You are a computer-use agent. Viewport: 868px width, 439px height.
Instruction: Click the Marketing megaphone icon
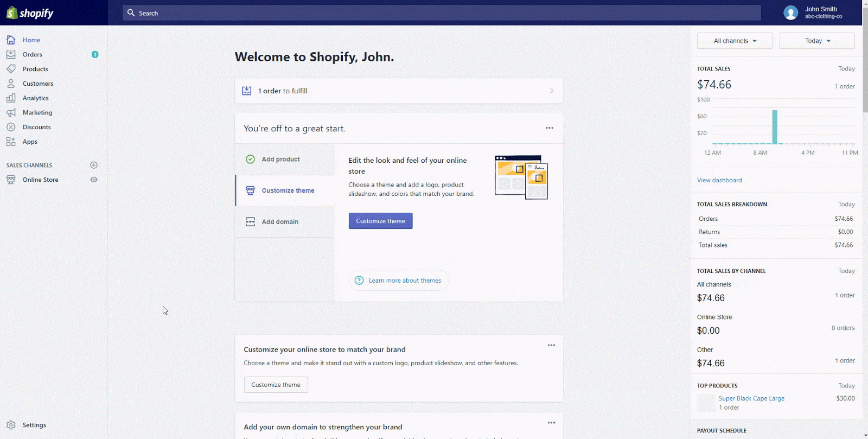click(x=11, y=112)
